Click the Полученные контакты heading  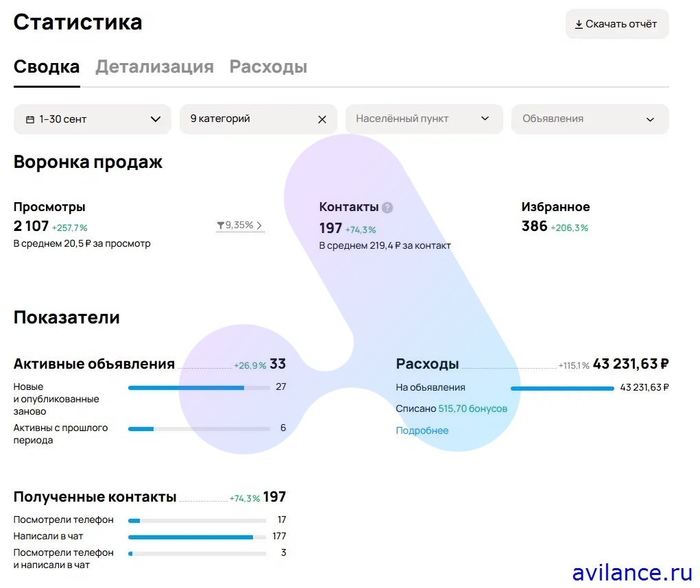95,497
